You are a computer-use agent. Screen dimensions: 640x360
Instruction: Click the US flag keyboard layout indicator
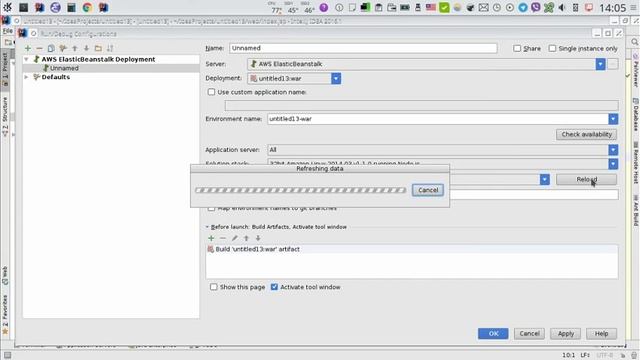[431, 7]
